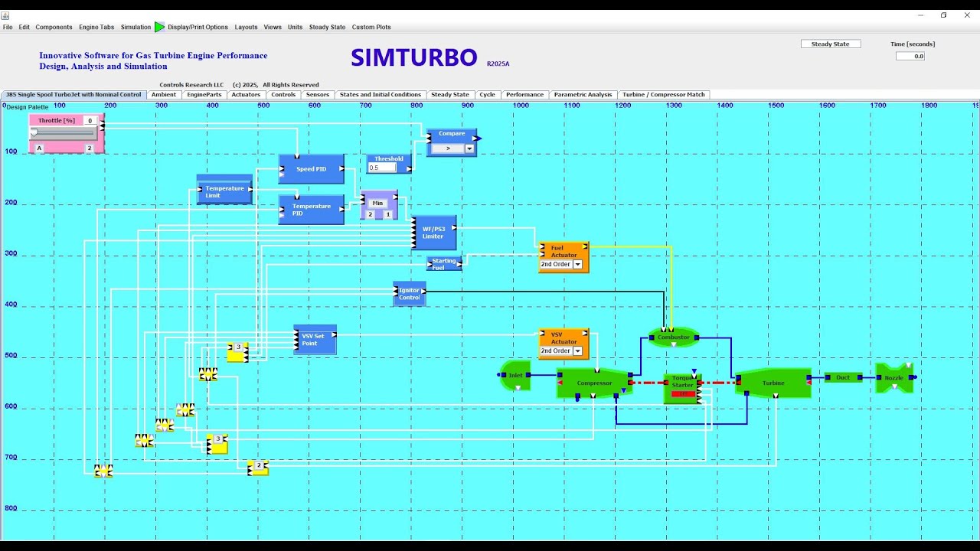Image resolution: width=980 pixels, height=551 pixels.
Task: Select the Compressor block
Action: [x=594, y=383]
